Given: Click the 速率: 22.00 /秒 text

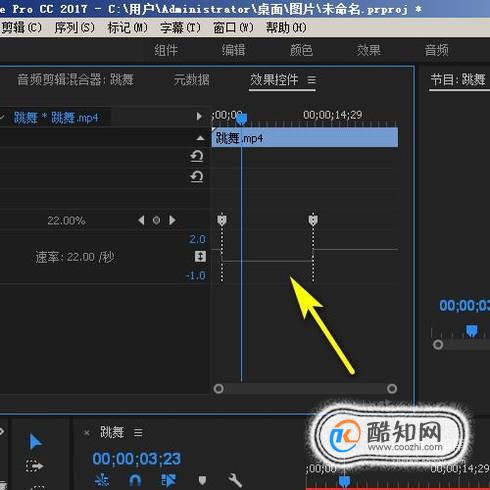Looking at the screenshot, I should [75, 257].
